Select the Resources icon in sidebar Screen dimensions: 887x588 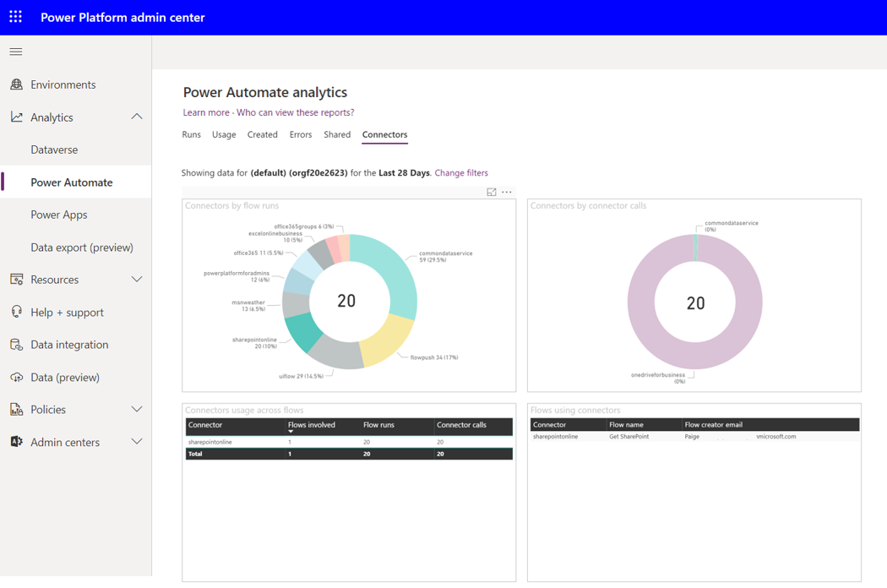[x=18, y=279]
